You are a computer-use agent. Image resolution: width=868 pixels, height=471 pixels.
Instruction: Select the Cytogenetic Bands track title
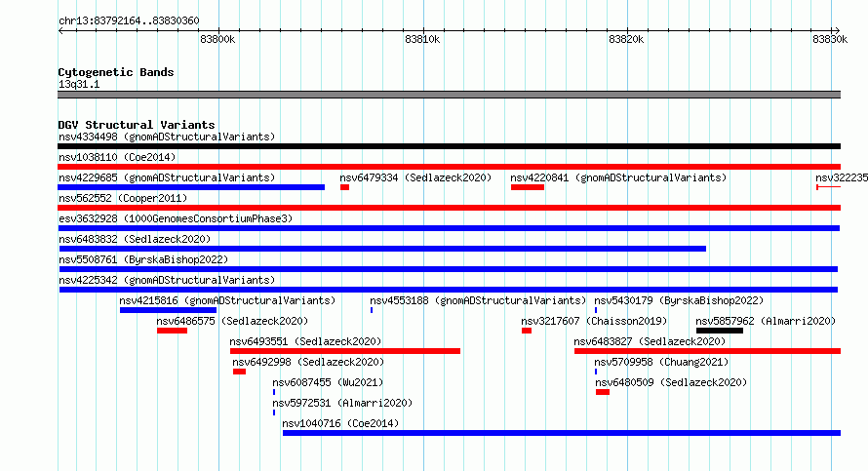(116, 72)
